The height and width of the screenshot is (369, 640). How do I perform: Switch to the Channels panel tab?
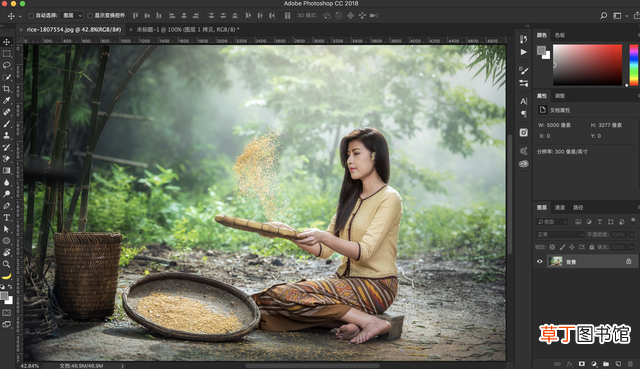click(x=560, y=207)
